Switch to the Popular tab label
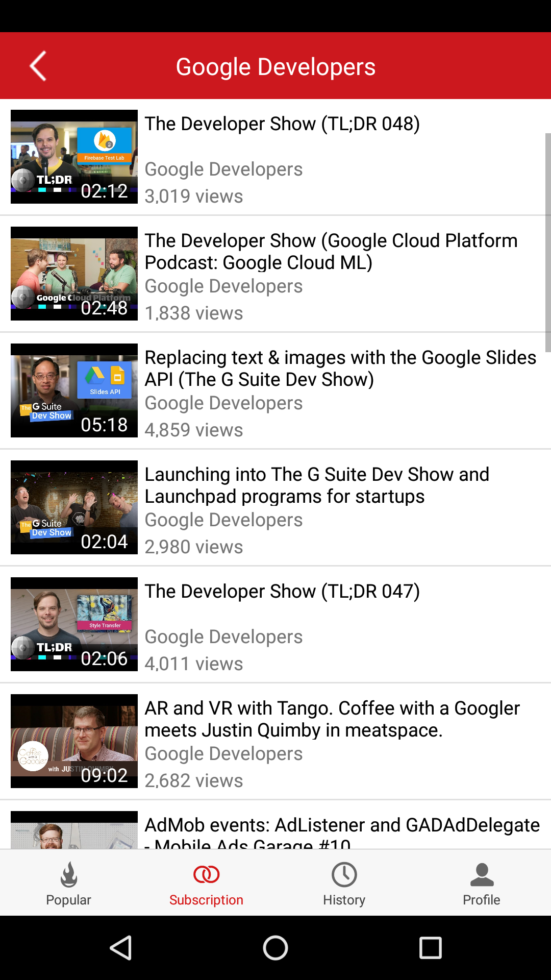Image resolution: width=551 pixels, height=980 pixels. click(68, 900)
